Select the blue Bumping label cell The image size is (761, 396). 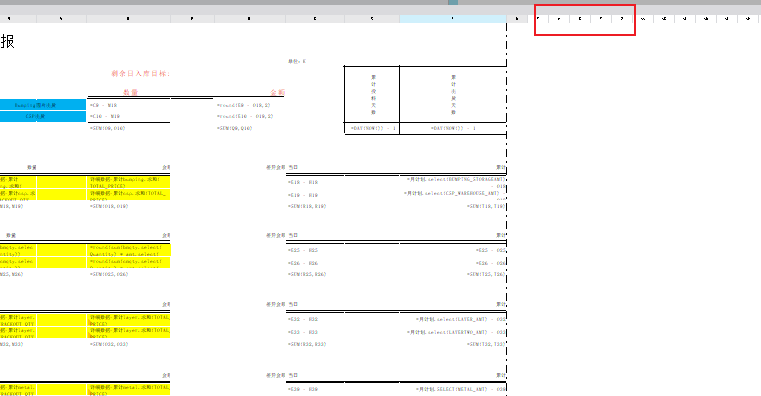coord(43,105)
